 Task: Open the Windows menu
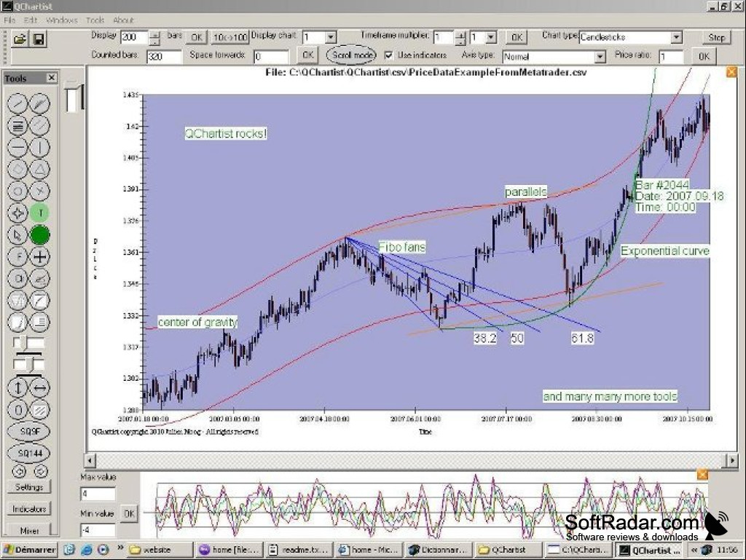(61, 20)
